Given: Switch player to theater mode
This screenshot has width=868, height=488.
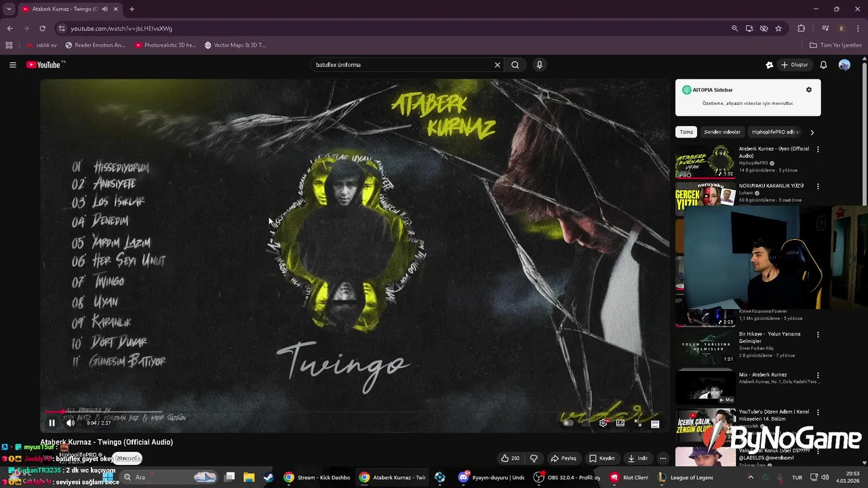Looking at the screenshot, I should point(620,423).
